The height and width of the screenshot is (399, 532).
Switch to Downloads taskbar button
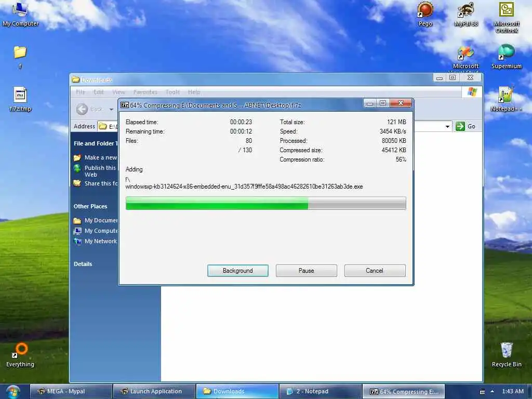237,392
